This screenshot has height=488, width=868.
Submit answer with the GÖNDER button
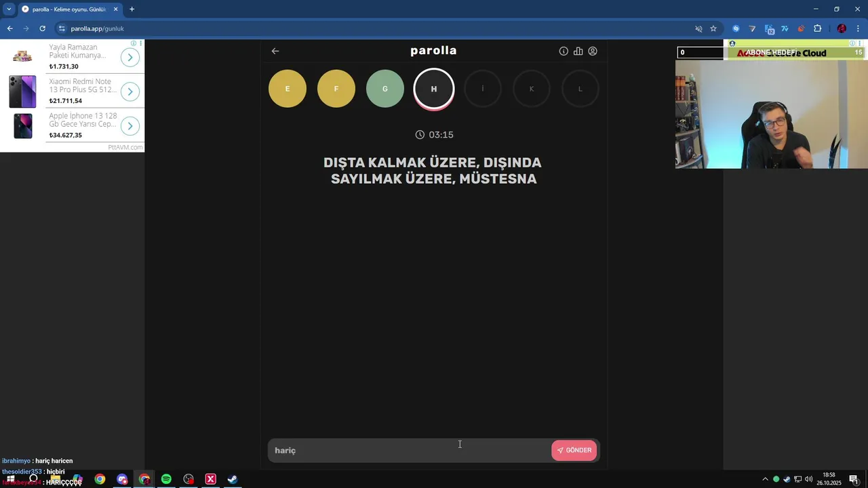[x=574, y=450]
